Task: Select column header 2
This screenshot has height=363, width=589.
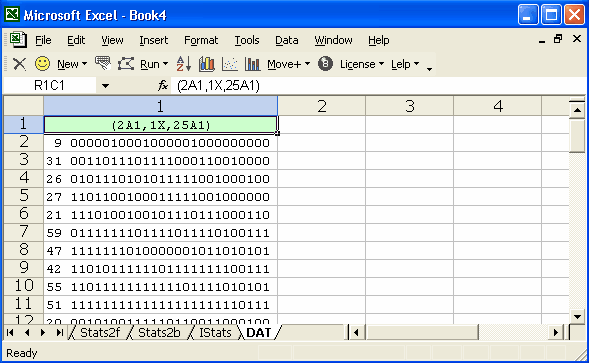Action: tap(322, 106)
